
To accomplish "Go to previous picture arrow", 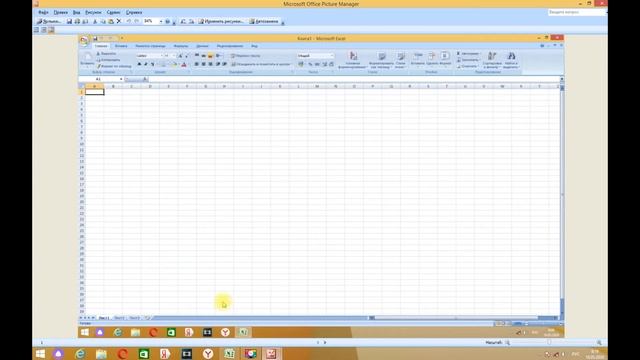I will [x=318, y=342].
